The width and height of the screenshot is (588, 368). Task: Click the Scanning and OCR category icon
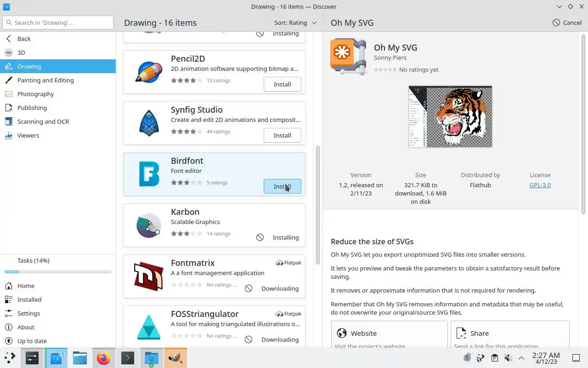point(9,121)
